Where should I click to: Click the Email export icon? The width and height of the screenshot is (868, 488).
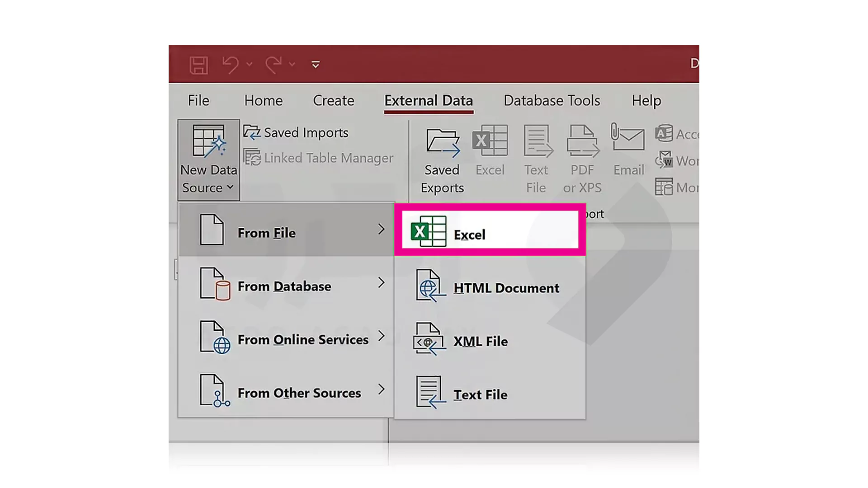pyautogui.click(x=628, y=137)
